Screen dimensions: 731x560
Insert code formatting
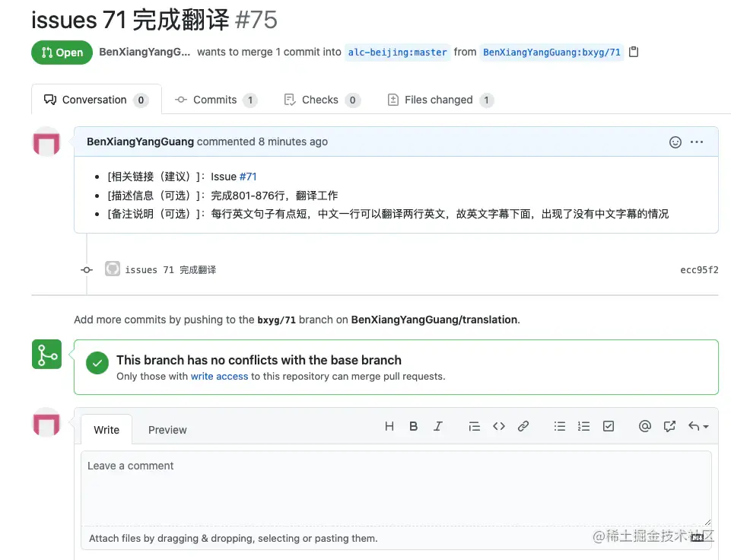click(499, 426)
